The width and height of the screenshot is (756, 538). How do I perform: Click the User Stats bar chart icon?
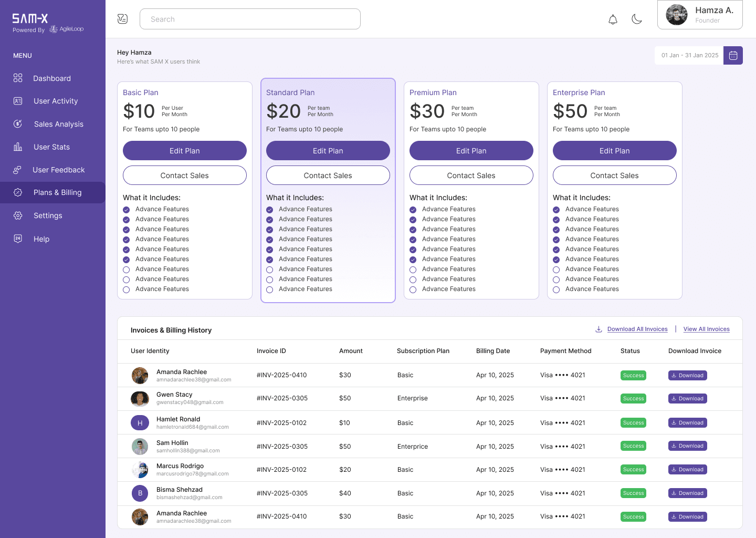tap(18, 147)
